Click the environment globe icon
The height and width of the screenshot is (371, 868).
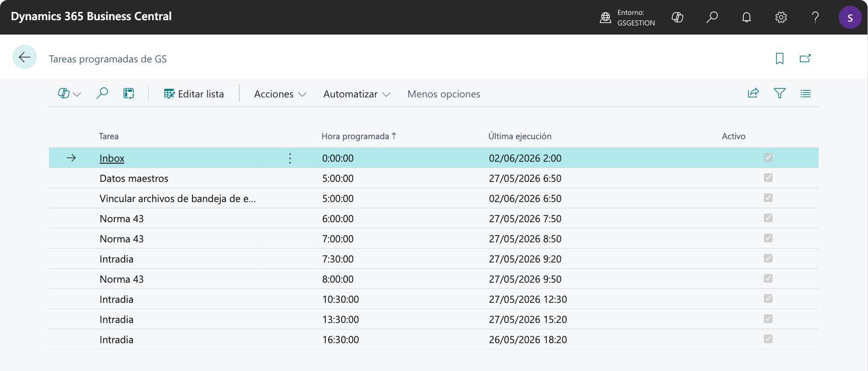606,18
